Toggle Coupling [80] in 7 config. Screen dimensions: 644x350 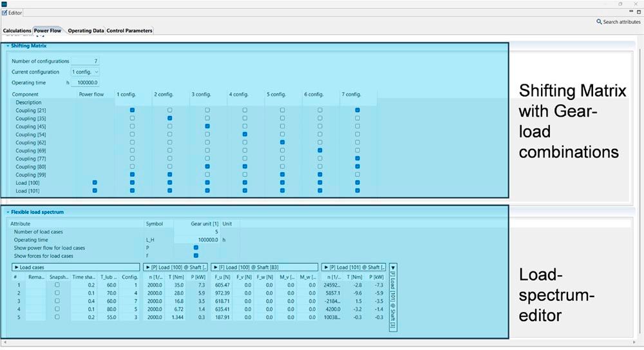pos(357,166)
